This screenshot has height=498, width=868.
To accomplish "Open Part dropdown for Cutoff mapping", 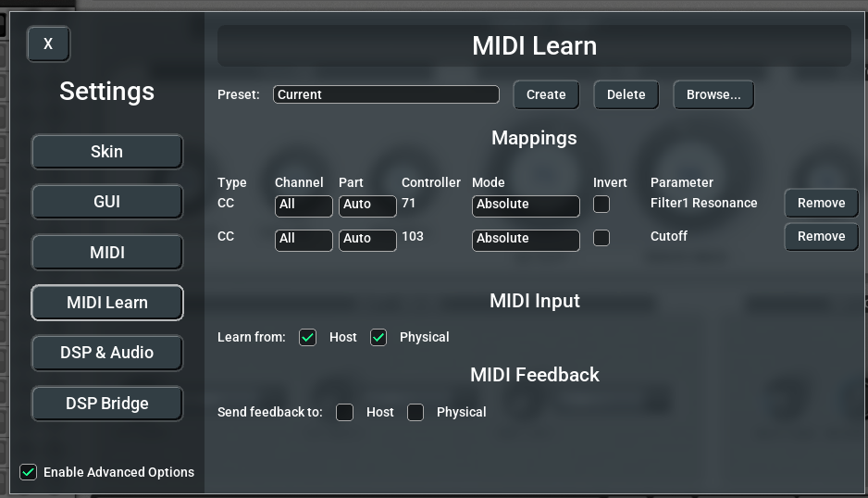I will click(367, 240).
